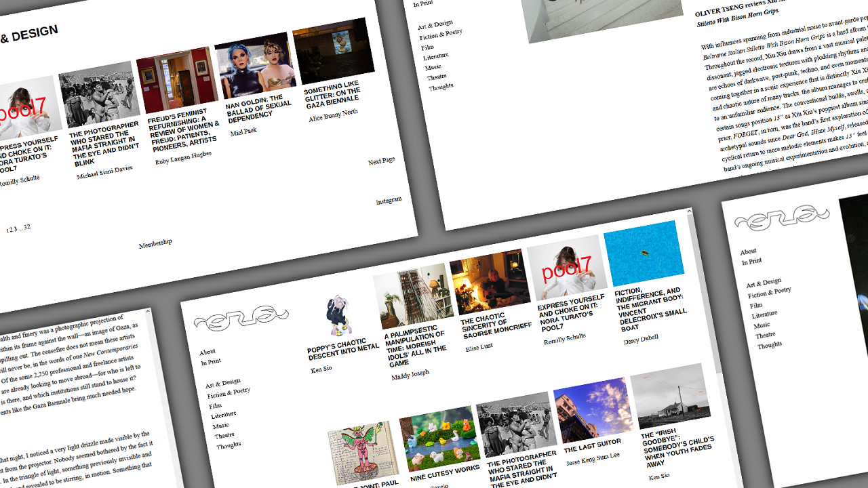Open The Chaotic Sincerity of Saoirse Moncrieff title

pyautogui.click(x=496, y=325)
